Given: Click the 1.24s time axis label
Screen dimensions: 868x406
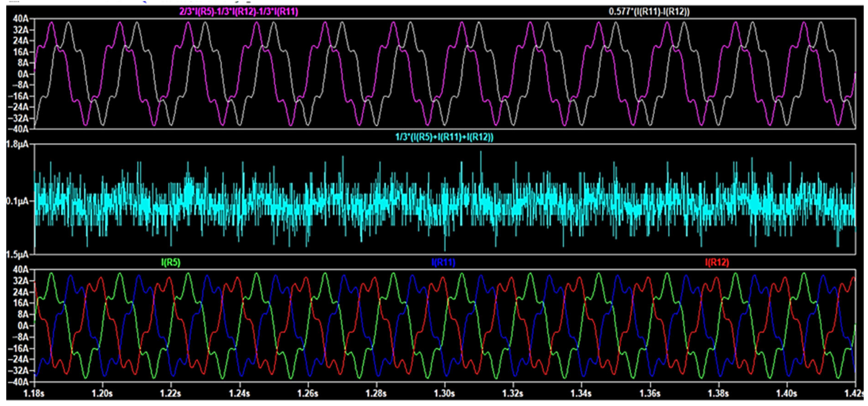Looking at the screenshot, I should tap(240, 394).
